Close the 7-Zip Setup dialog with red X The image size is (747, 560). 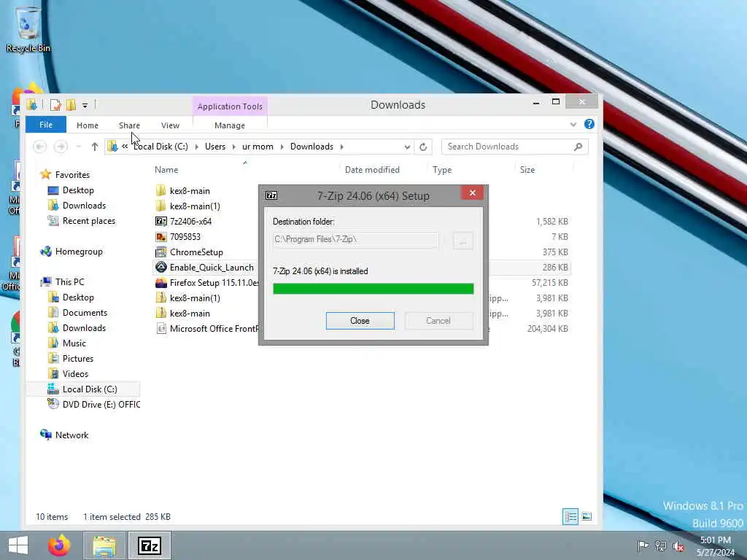473,192
